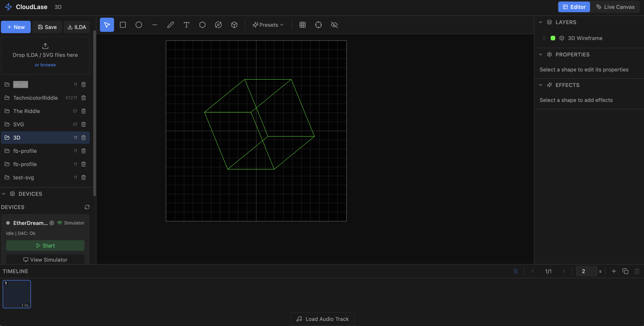Open The Riddle project
644x326 pixels.
point(27,111)
